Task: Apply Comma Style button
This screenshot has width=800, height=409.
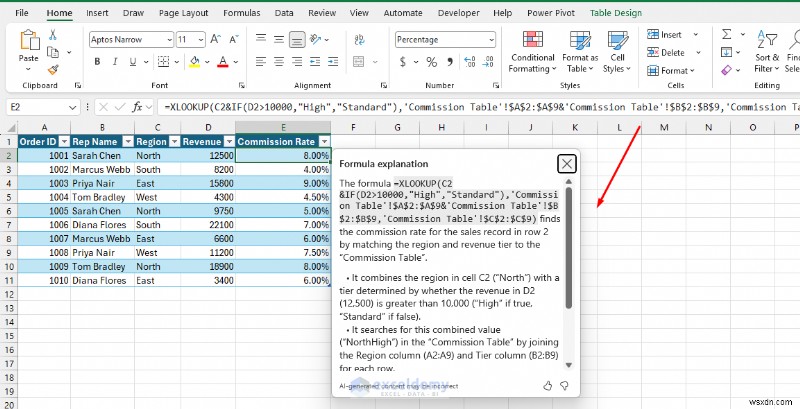Action: point(449,62)
